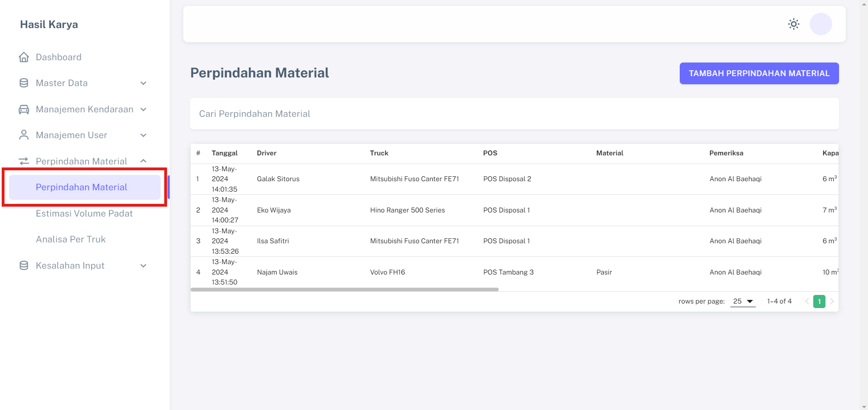Click Tambah Perpindahan Material button

tap(759, 73)
